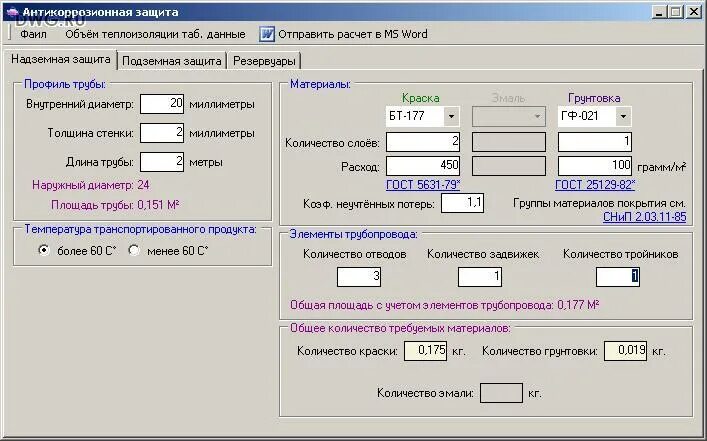The image size is (707, 441).
Task: Open Объём теплоизоляции таб. данные menu
Action: (x=155, y=34)
